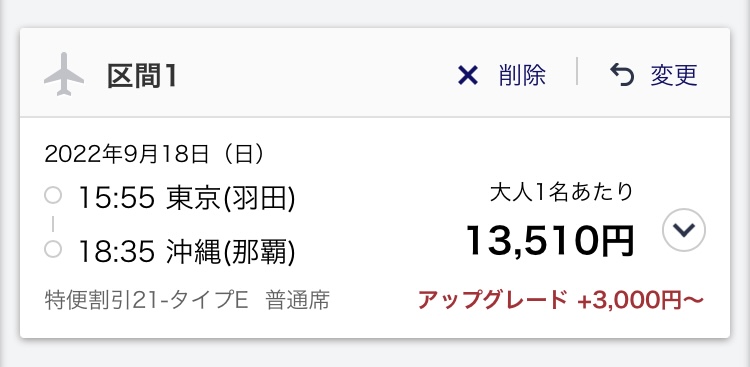750x367 pixels.
Task: Click the 区間1 segment heading
Action: tap(143, 76)
